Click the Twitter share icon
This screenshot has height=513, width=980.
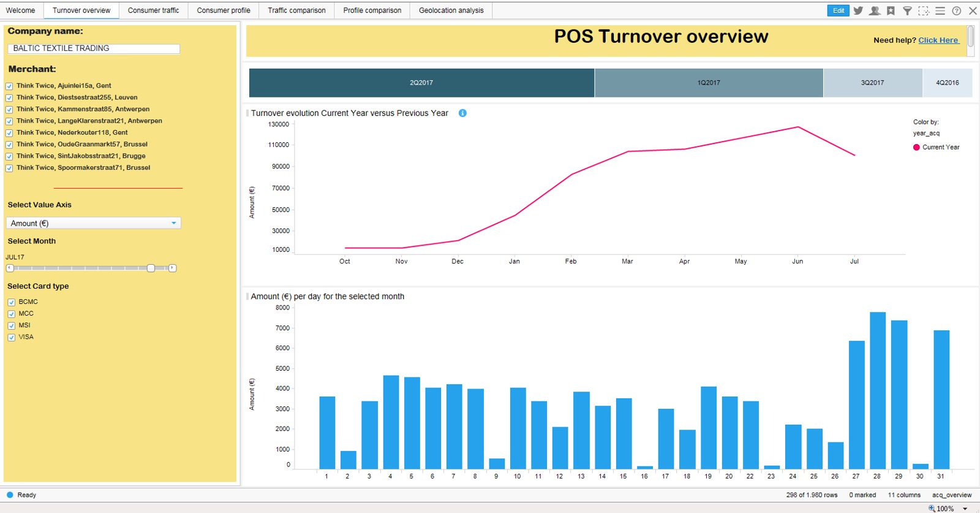(858, 10)
